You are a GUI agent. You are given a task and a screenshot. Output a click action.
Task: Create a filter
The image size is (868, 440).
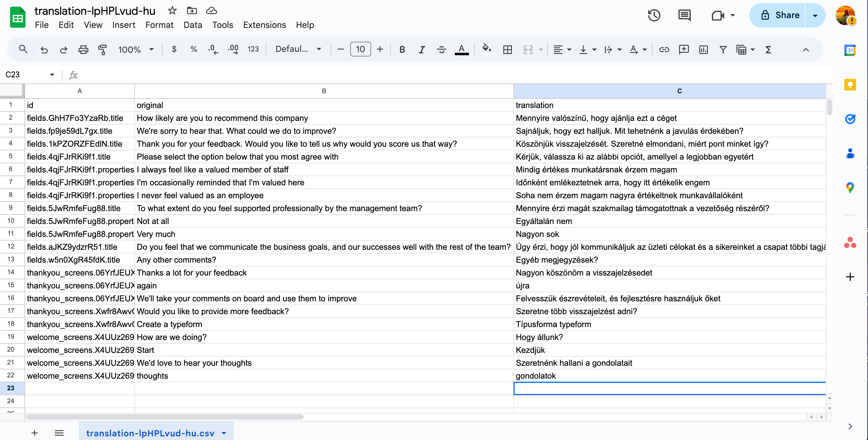coord(723,50)
